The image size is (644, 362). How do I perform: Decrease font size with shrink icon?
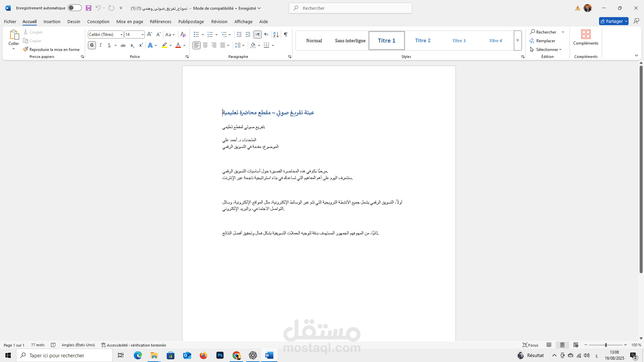coord(158,35)
